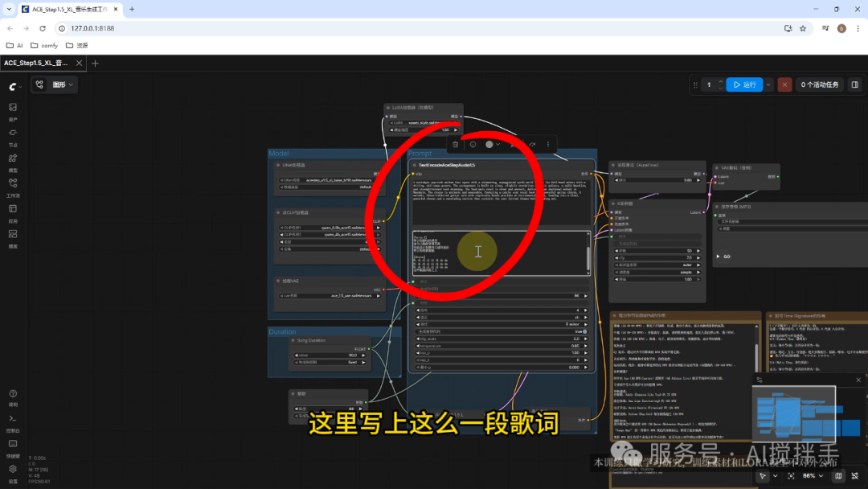The height and width of the screenshot is (489, 868).
Task: Open the 资源 bookmarks folder
Action: (77, 45)
